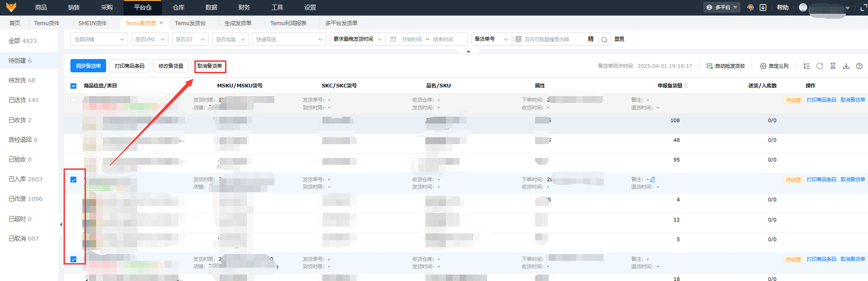Viewport: 868px width, 281px height.
Task: Open the customer service headset icon
Action: [750, 7]
